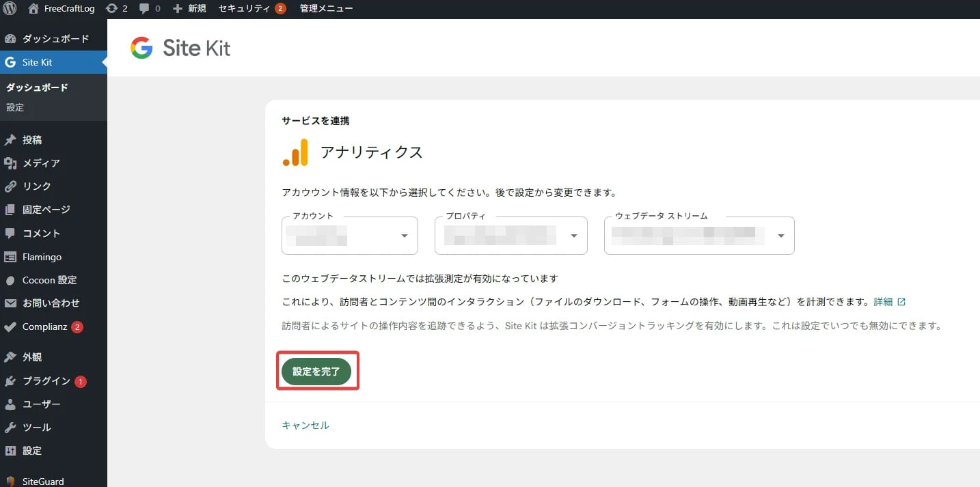Click the WordPress logo in admin bar
This screenshot has height=487, width=980.
click(x=10, y=8)
